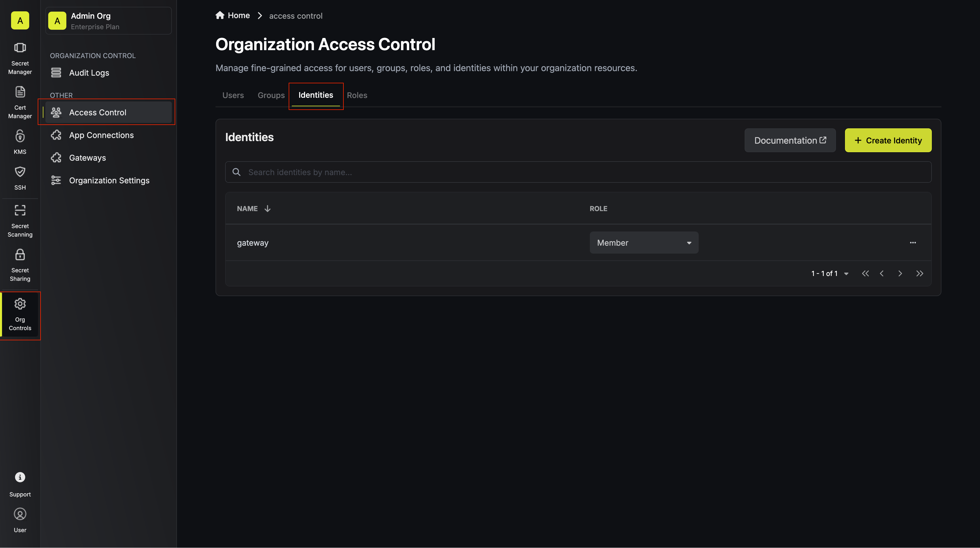Open Organization Settings page
This screenshot has height=548, width=980.
pos(108,180)
